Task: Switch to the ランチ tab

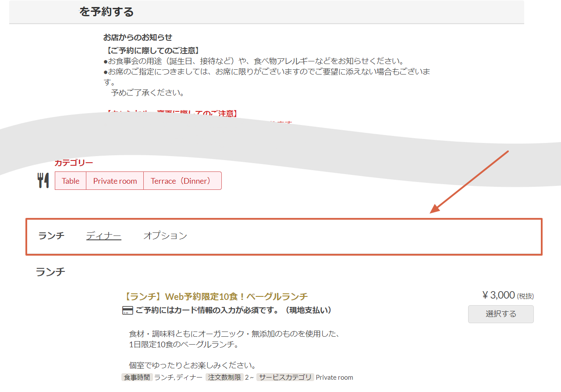Action: point(51,236)
